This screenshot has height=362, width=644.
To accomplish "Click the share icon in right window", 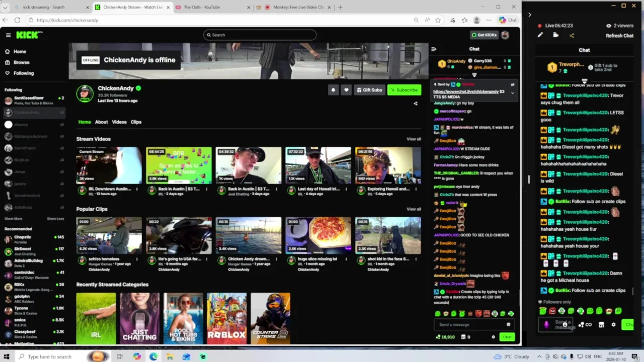I will tap(572, 35).
